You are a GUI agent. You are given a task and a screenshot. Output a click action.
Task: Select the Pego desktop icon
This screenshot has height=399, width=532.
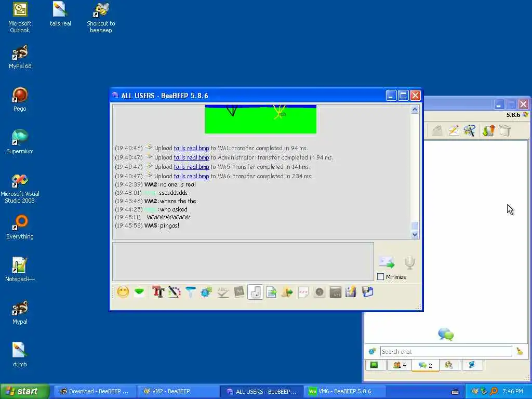[x=20, y=99]
